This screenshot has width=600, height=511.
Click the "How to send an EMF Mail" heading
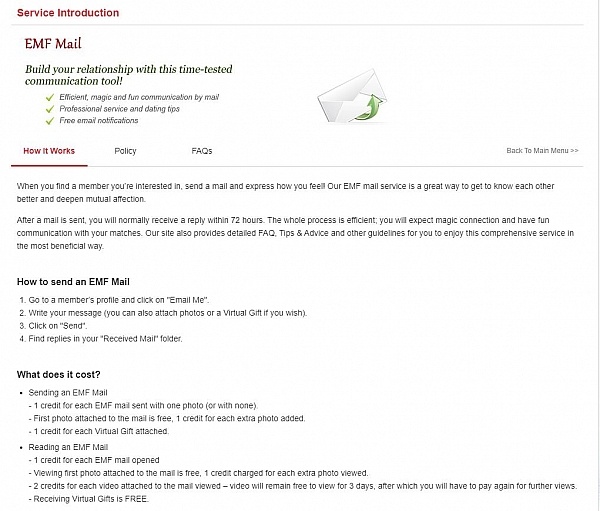[x=73, y=282]
